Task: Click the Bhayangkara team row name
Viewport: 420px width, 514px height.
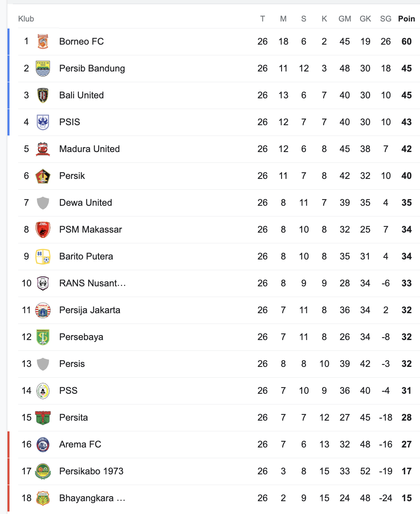Action: point(92,498)
